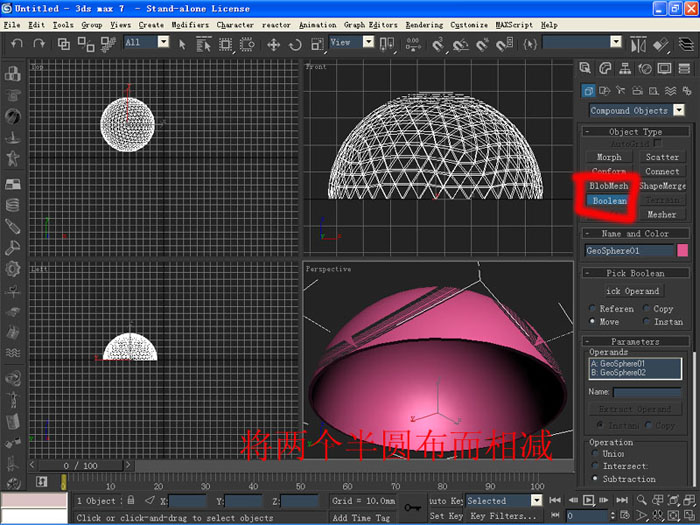Open the Modify command panel tab
This screenshot has width=700, height=525.
tap(605, 68)
